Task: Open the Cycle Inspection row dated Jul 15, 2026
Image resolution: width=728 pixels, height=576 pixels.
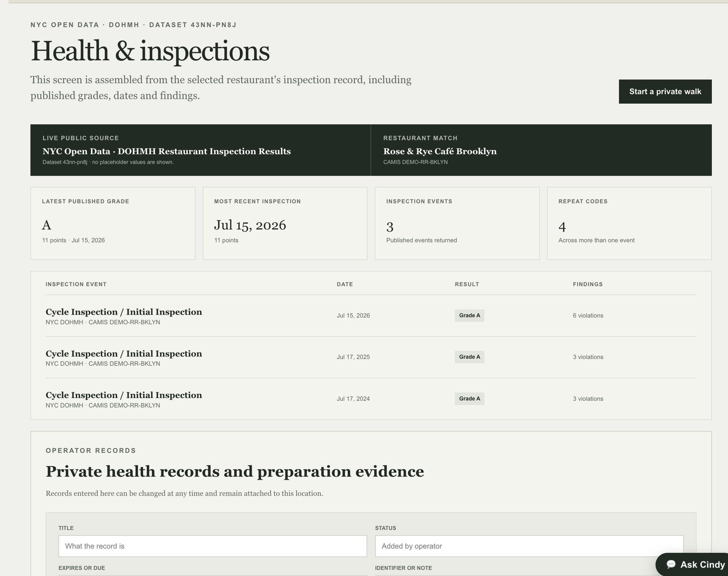Action: pyautogui.click(x=371, y=316)
